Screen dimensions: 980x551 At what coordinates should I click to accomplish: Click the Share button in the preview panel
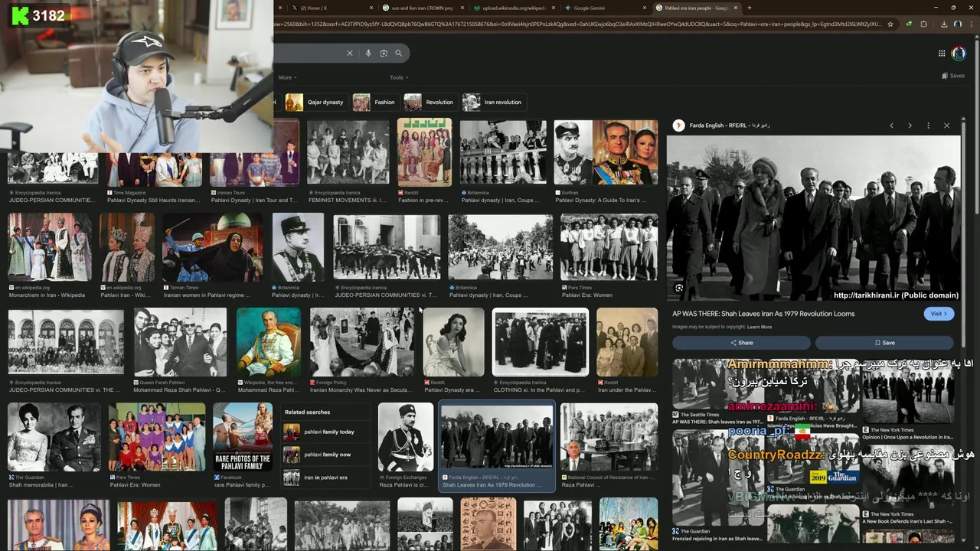tap(741, 343)
